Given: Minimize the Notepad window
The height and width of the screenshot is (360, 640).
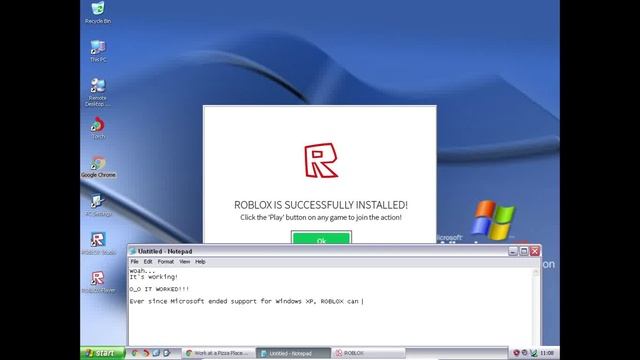Looking at the screenshot, I should pyautogui.click(x=513, y=251).
